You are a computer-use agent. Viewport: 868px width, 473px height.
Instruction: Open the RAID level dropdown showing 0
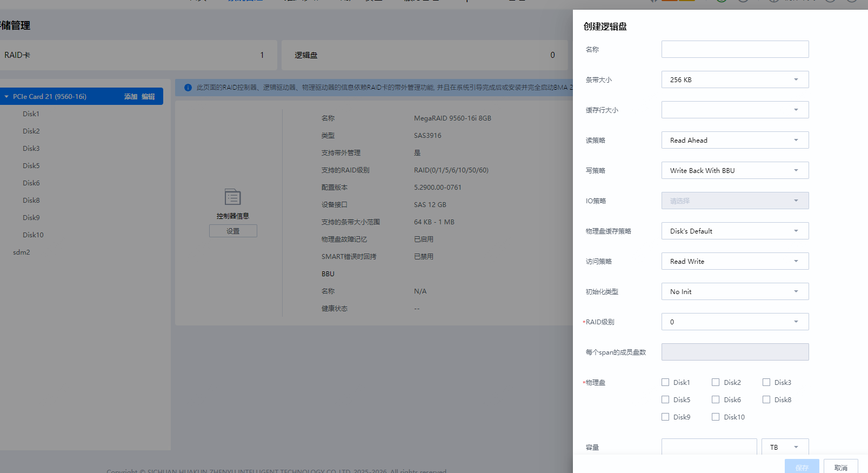pyautogui.click(x=735, y=322)
